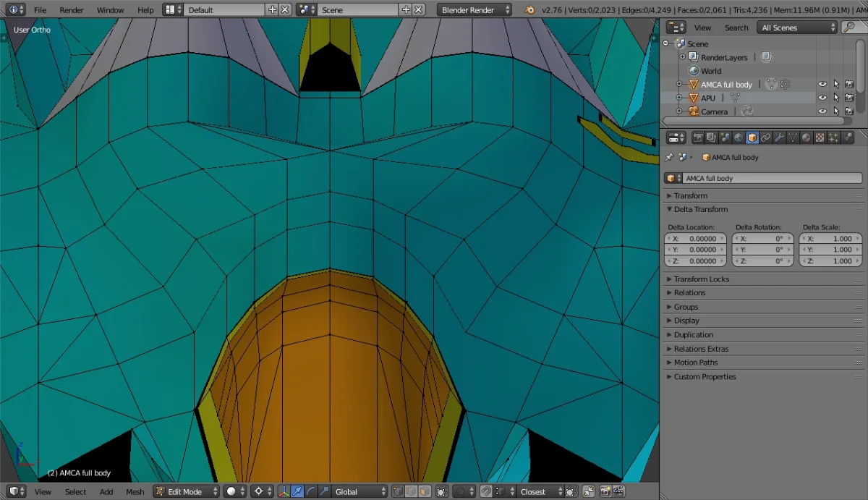Open the Edit Mode dropdown

(186, 491)
